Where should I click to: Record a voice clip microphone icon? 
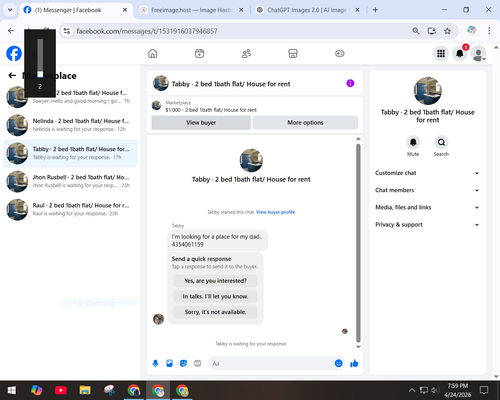[155, 363]
